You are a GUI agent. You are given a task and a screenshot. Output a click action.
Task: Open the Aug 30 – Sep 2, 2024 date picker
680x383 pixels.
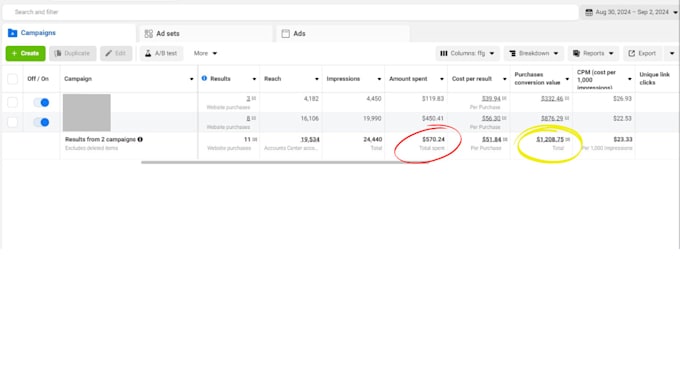click(631, 12)
